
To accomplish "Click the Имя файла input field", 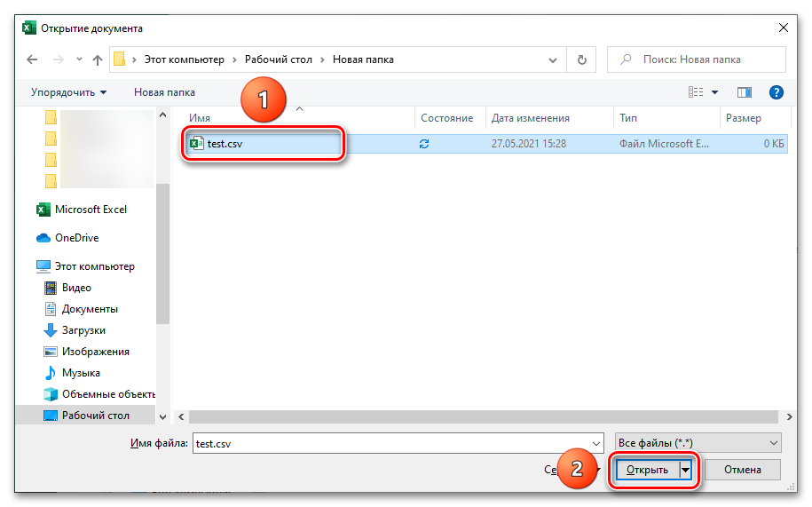I will 398,442.
